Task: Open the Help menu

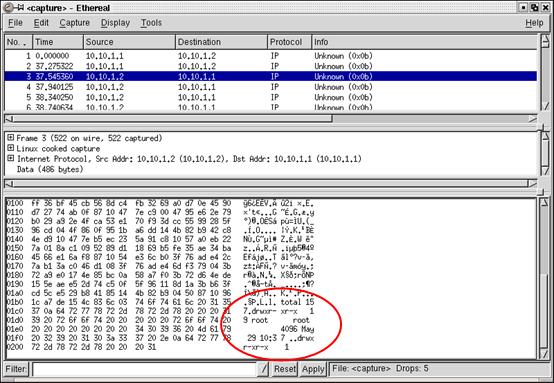Action: 534,23
